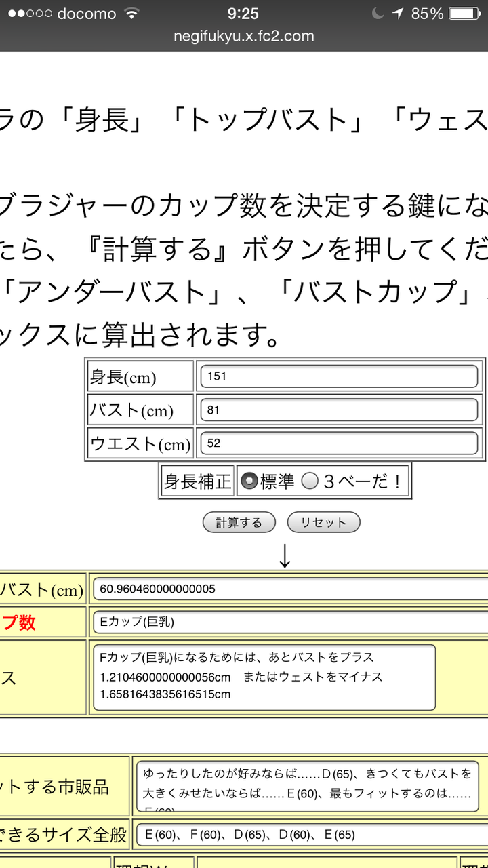Tap the できるサイズ全般 label
This screenshot has height=868, width=488.
click(x=64, y=835)
